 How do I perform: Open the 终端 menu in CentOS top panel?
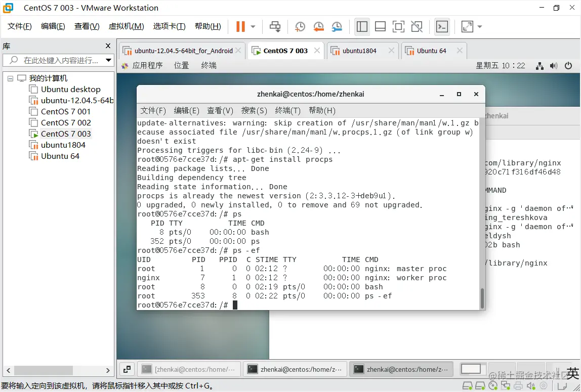tap(209, 66)
